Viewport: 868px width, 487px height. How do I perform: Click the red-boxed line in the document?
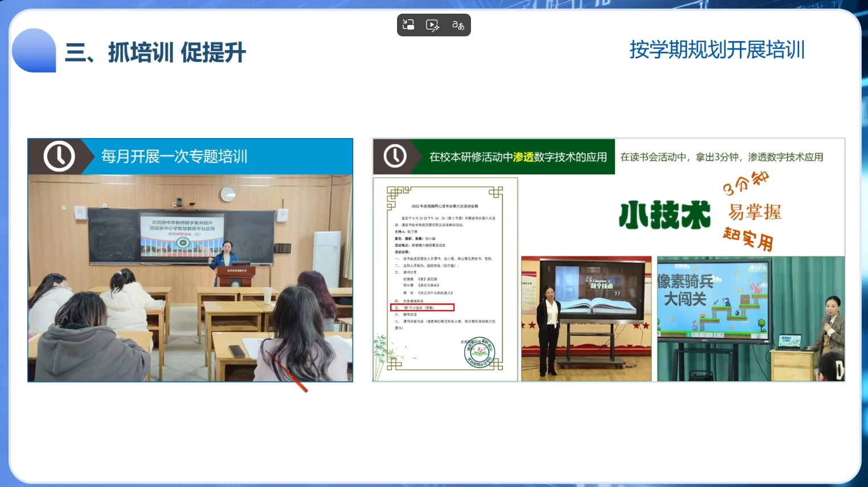tap(422, 307)
